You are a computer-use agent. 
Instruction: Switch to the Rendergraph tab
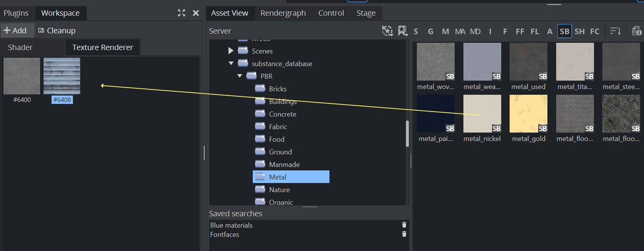pos(283,13)
